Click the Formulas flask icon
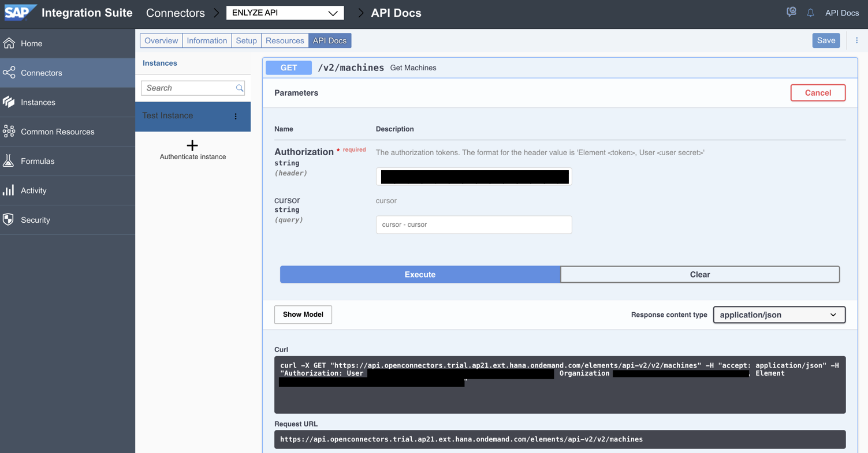The height and width of the screenshot is (453, 868). (9, 161)
